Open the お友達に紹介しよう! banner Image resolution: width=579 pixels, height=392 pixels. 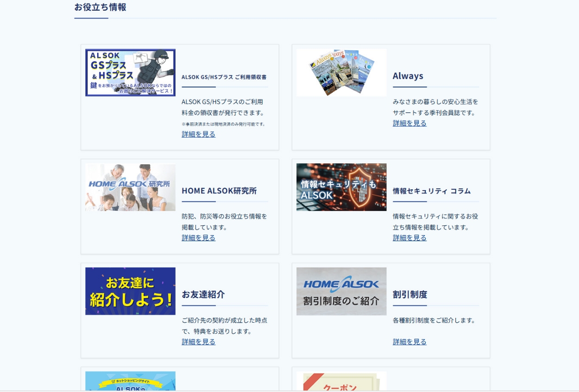pos(130,291)
